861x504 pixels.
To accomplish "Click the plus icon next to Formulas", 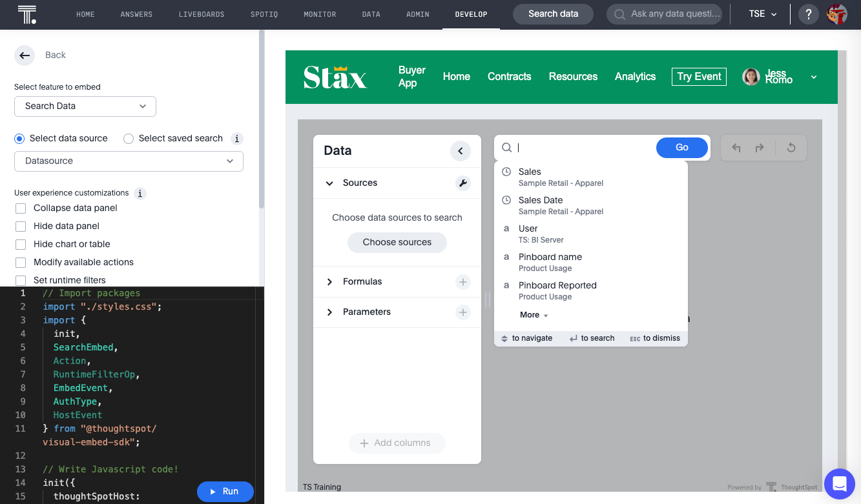I will coord(462,282).
